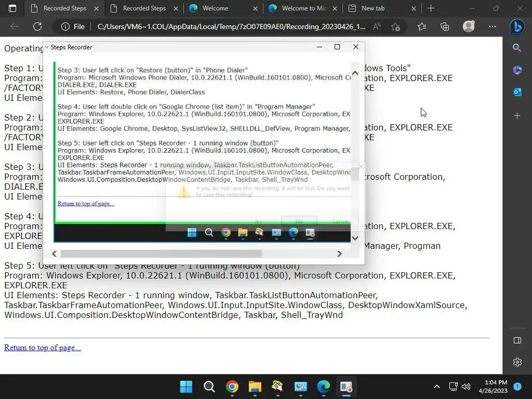Viewport: 532px width, 399px height.
Task: Open Steps Recorder from the taskbar
Action: pos(346,387)
